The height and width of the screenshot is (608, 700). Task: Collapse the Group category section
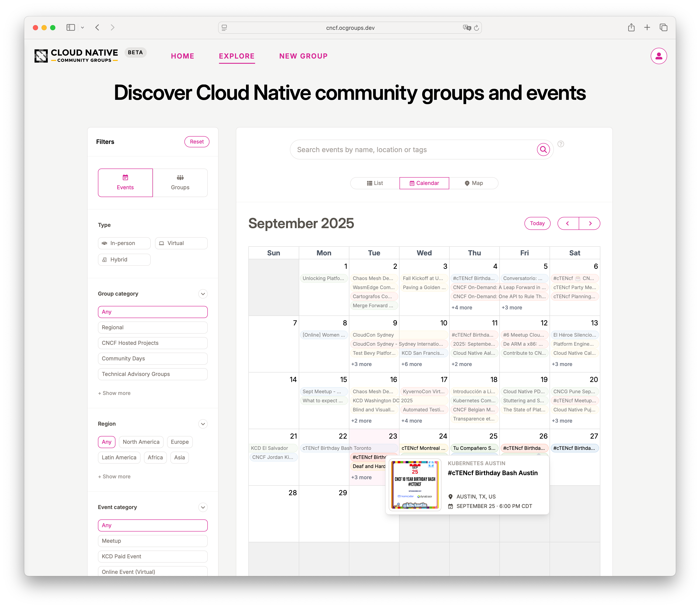(x=203, y=294)
